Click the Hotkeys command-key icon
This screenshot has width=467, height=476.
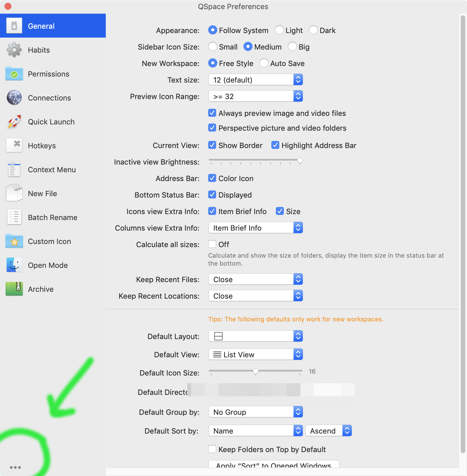click(14, 145)
